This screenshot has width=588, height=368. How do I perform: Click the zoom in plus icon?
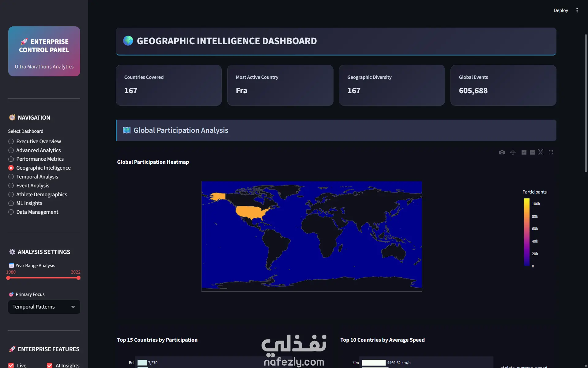(x=524, y=152)
